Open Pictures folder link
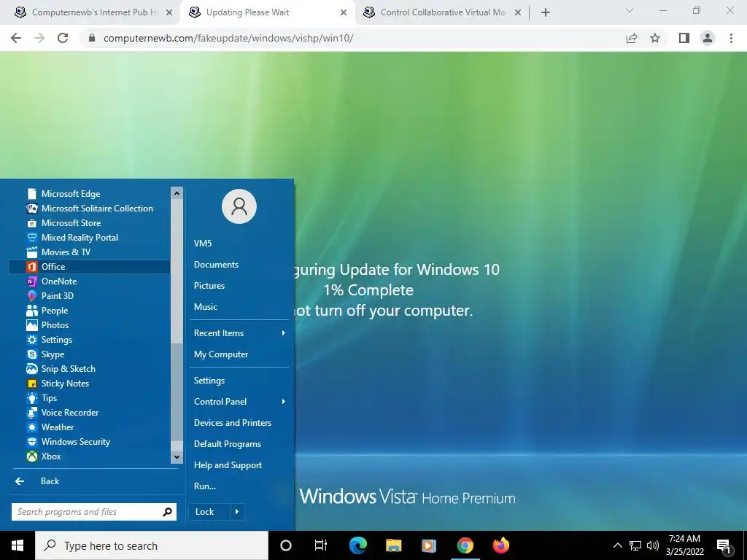This screenshot has height=560, width=747. 209,286
